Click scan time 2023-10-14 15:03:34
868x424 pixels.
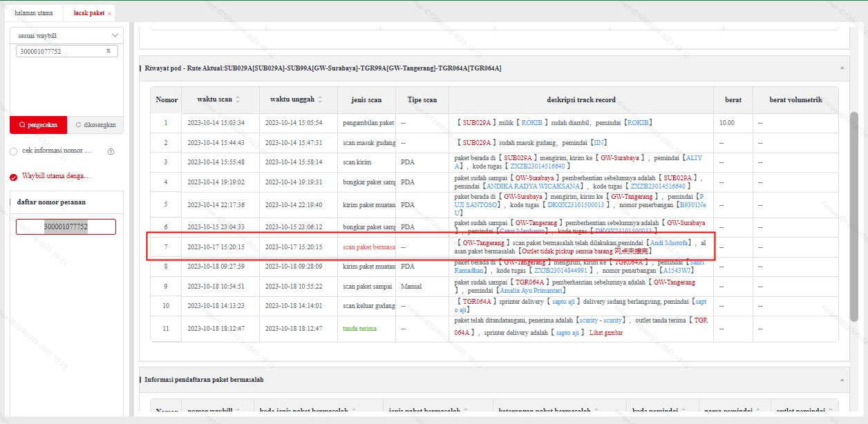pyautogui.click(x=216, y=123)
